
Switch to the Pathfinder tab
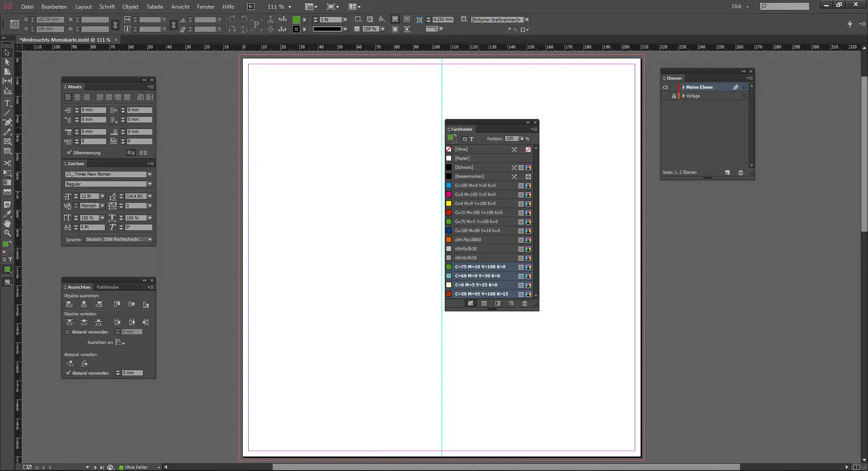point(108,287)
